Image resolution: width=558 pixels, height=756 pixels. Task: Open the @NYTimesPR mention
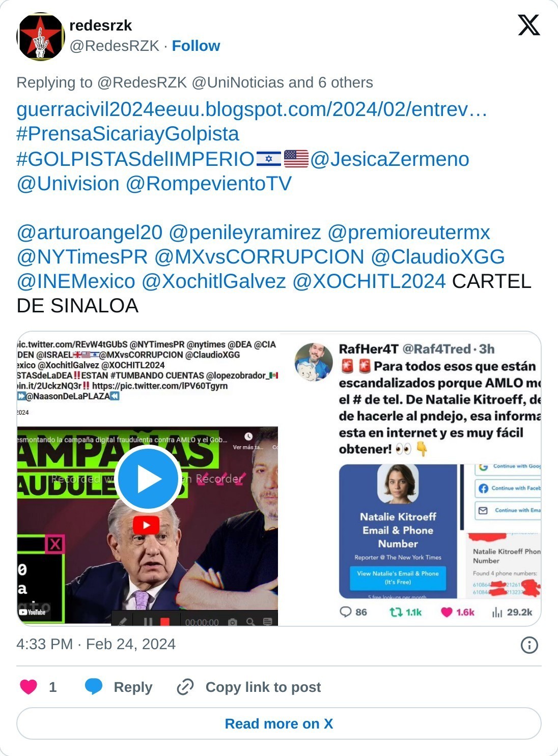[82, 256]
